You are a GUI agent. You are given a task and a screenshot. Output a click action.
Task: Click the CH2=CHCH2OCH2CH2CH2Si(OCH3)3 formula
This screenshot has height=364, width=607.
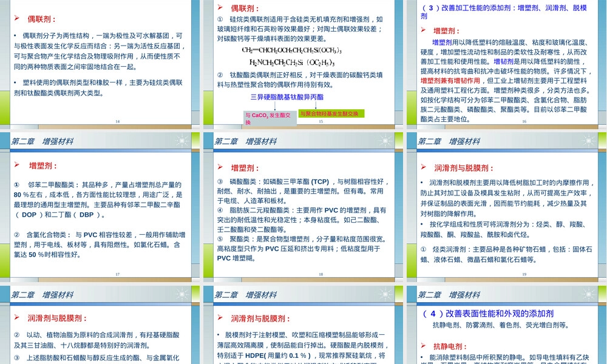pos(292,50)
